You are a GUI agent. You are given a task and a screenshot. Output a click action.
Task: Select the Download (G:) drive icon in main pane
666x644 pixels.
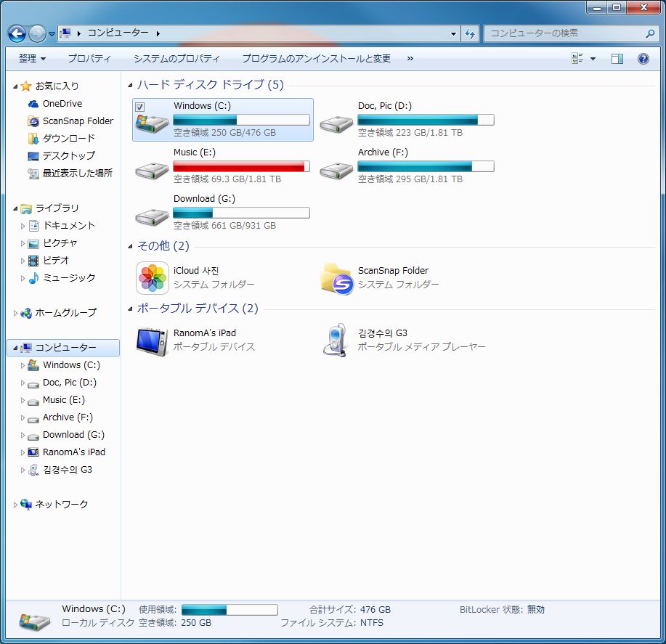(152, 217)
